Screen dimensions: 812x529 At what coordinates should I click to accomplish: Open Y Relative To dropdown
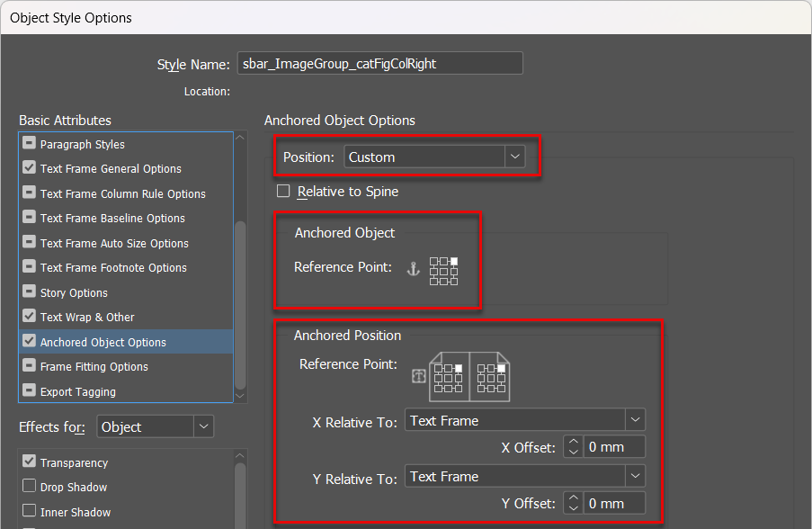(525, 476)
